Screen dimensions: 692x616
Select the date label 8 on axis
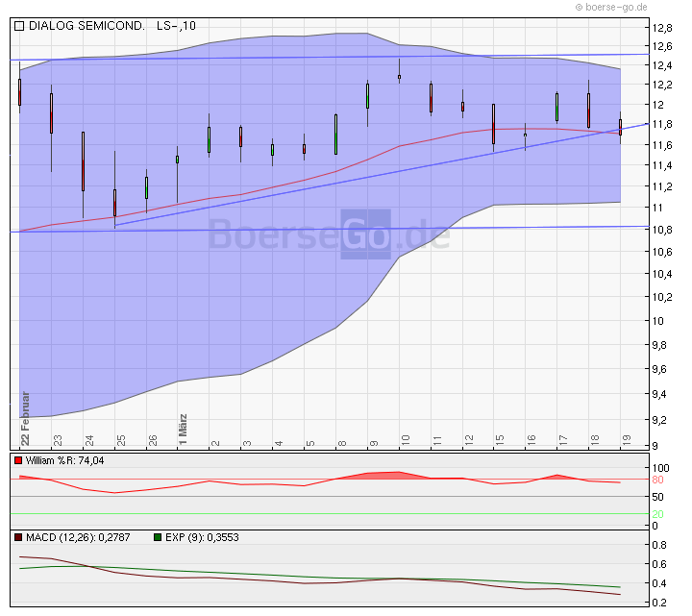(x=342, y=443)
